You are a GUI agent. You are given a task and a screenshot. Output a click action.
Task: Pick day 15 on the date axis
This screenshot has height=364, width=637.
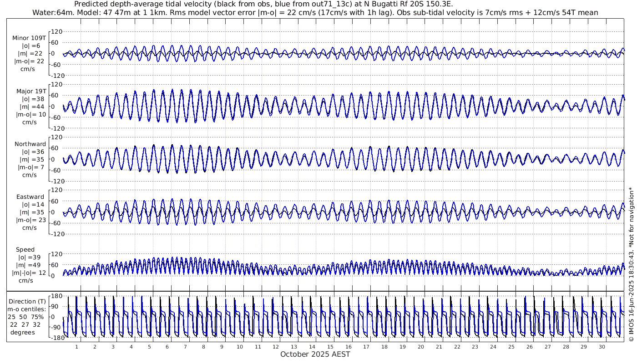[330, 347]
